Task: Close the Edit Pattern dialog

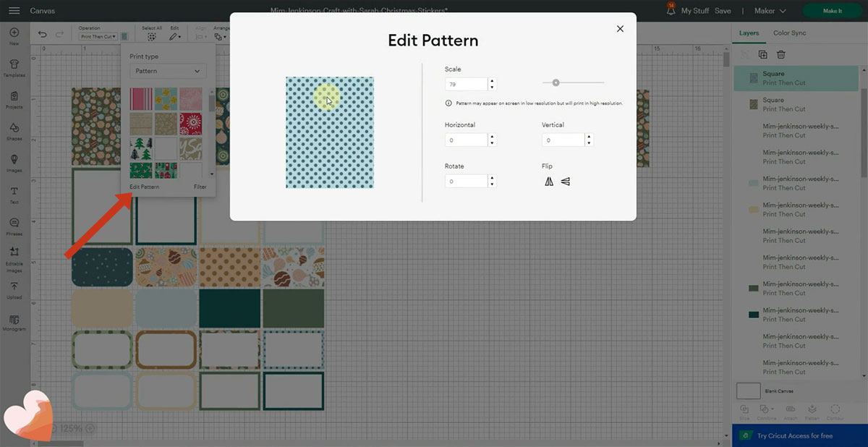Action: point(620,28)
